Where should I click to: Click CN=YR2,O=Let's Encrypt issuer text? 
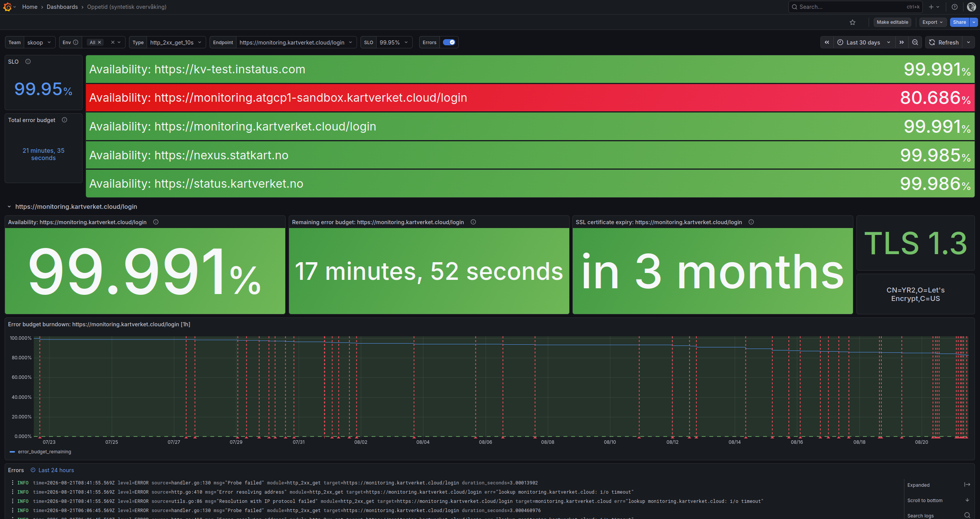point(916,294)
